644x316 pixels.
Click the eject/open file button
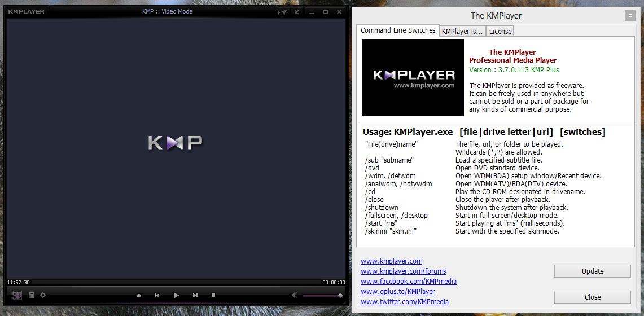click(x=139, y=295)
